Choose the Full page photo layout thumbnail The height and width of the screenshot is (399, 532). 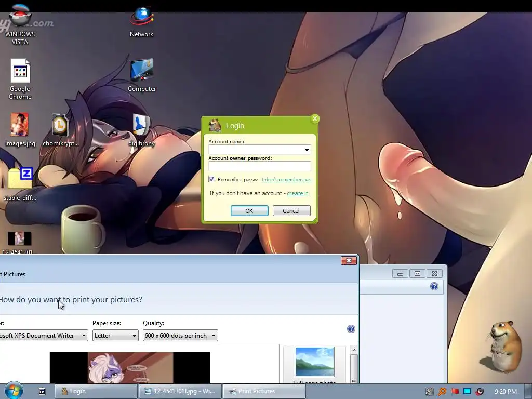pyautogui.click(x=314, y=362)
